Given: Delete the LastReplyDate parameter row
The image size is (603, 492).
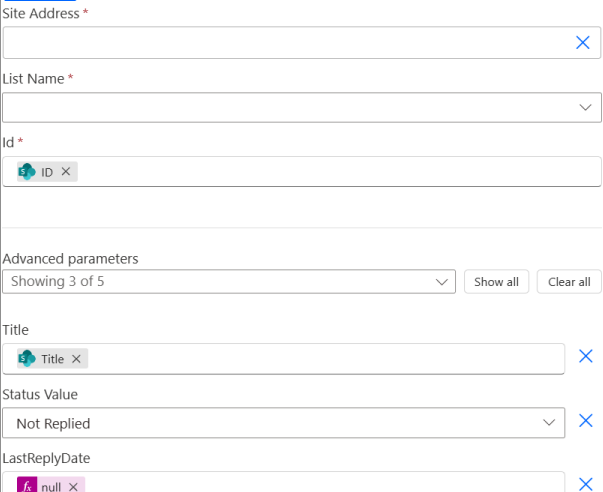Looking at the screenshot, I should [x=585, y=484].
